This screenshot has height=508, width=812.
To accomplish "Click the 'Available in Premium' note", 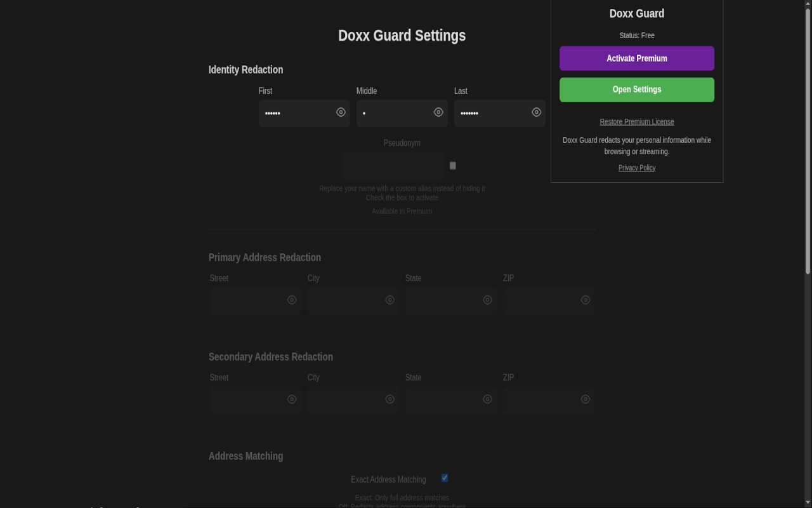I will [402, 211].
